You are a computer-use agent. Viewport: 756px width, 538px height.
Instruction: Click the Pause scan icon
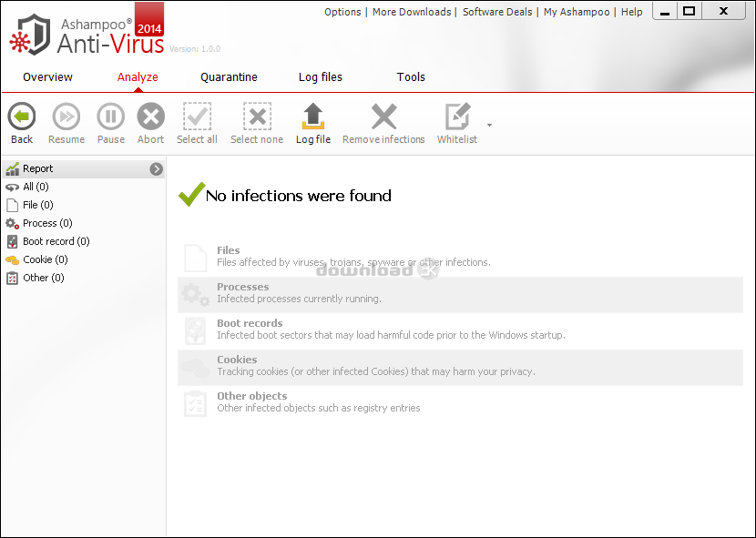pos(111,117)
